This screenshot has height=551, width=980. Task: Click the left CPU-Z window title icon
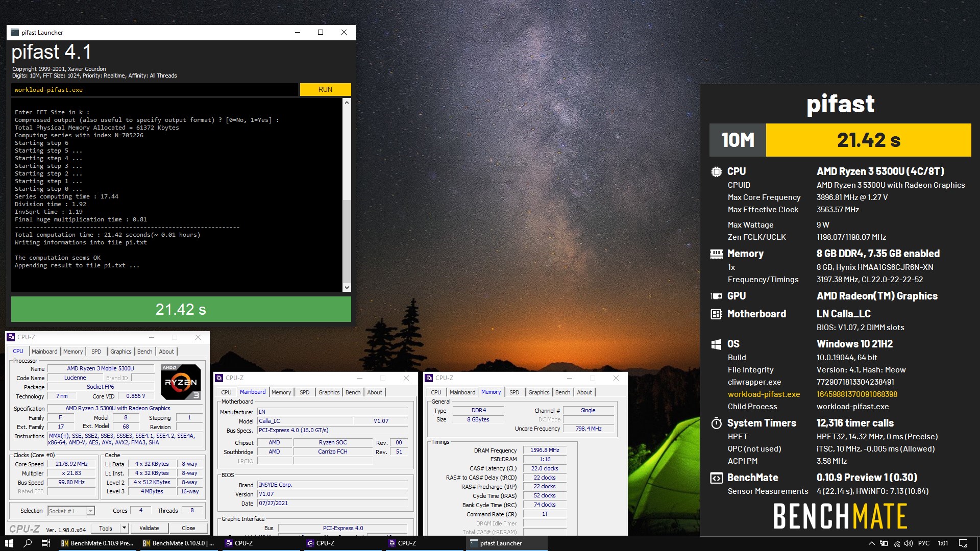click(x=11, y=337)
